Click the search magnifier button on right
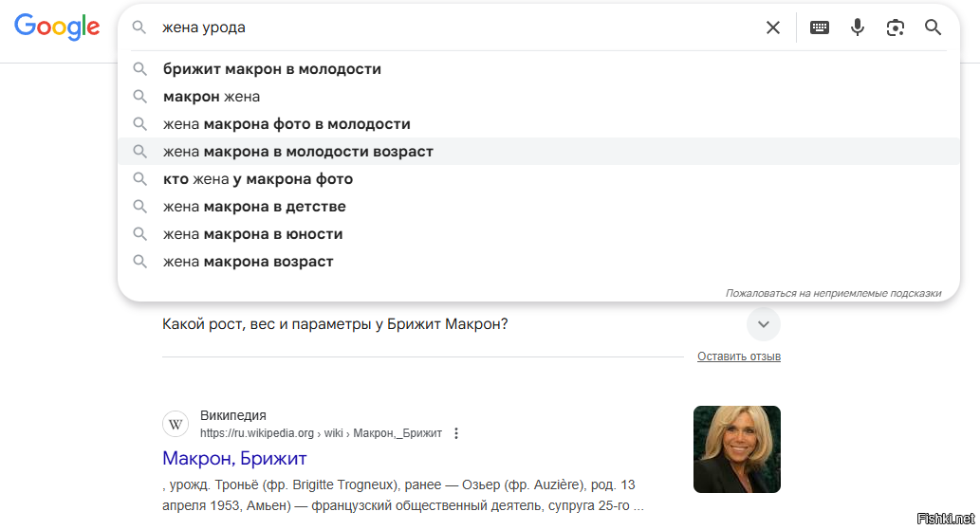 tap(934, 27)
